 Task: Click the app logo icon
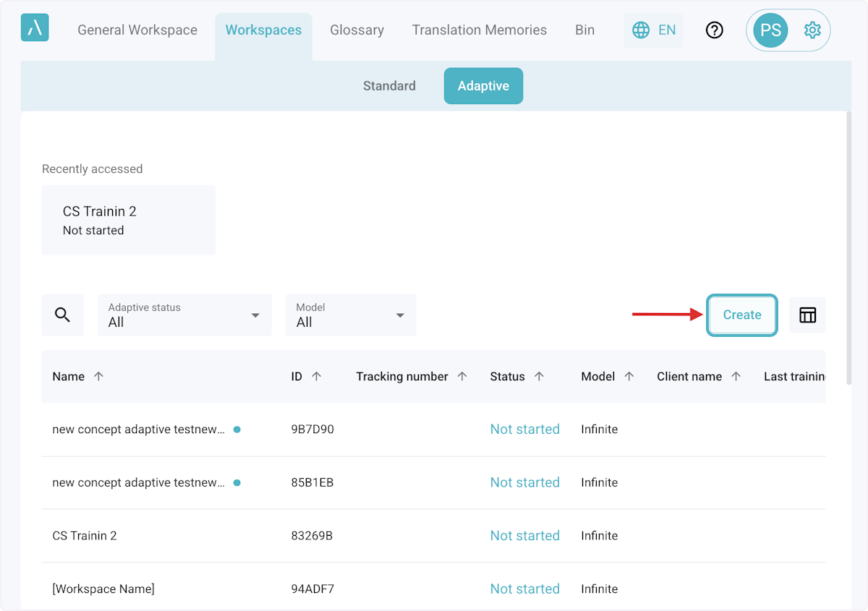35,28
